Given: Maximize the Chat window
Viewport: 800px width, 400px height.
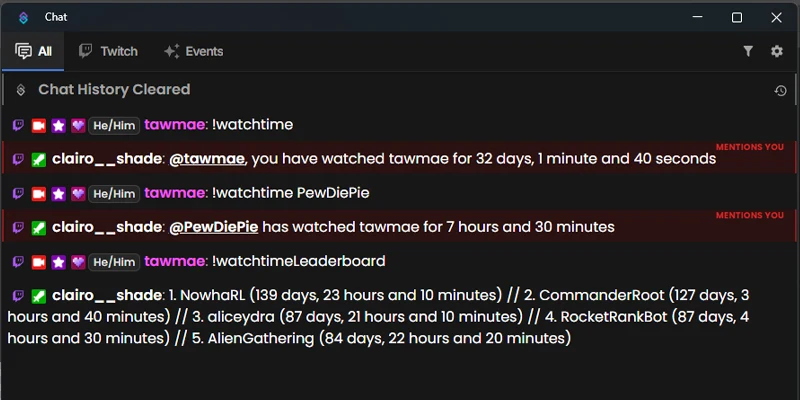Looking at the screenshot, I should (737, 18).
